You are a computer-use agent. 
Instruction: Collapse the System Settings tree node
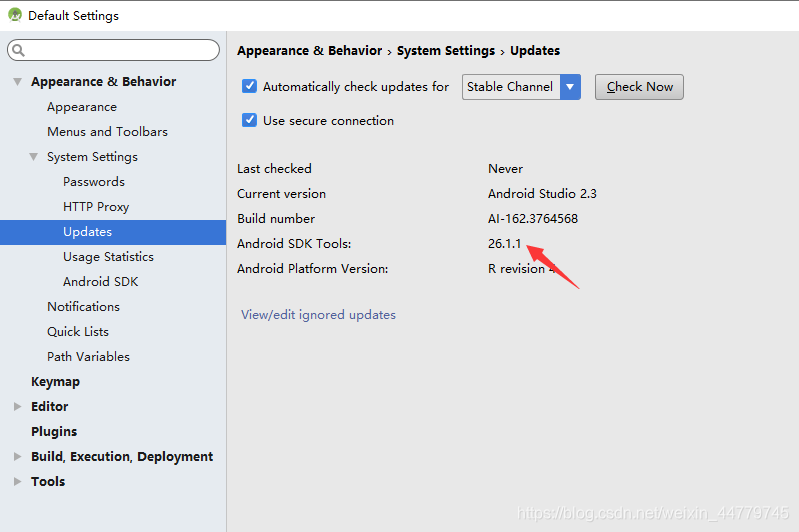(34, 156)
